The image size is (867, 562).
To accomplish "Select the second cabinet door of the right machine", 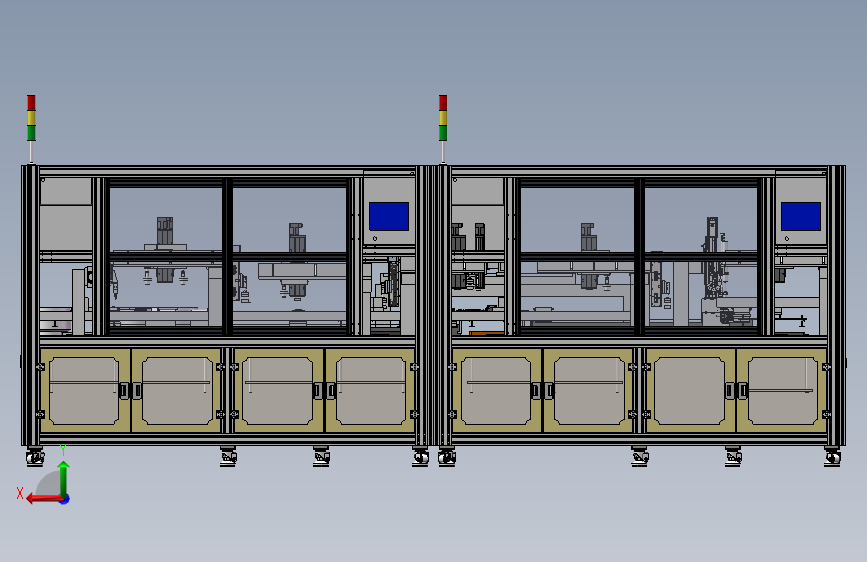I will pos(588,391).
